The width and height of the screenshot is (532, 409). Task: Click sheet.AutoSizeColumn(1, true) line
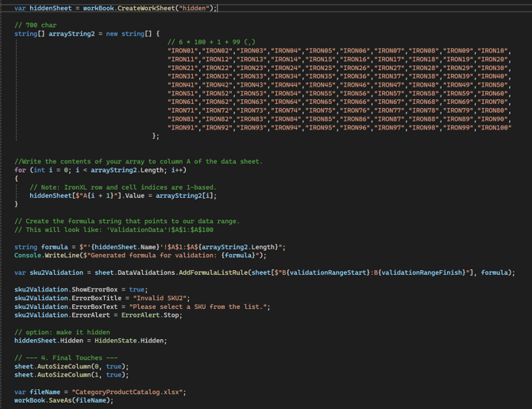pyautogui.click(x=71, y=375)
